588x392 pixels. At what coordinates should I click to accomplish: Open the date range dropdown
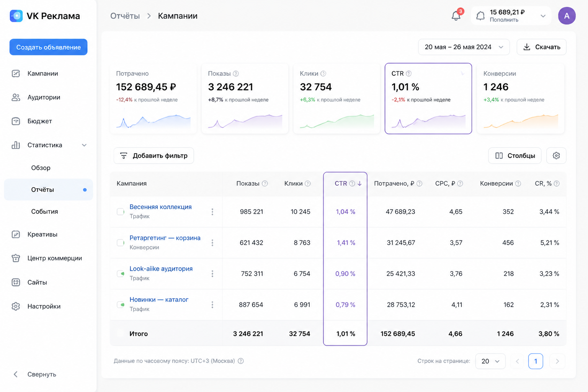pyautogui.click(x=464, y=47)
